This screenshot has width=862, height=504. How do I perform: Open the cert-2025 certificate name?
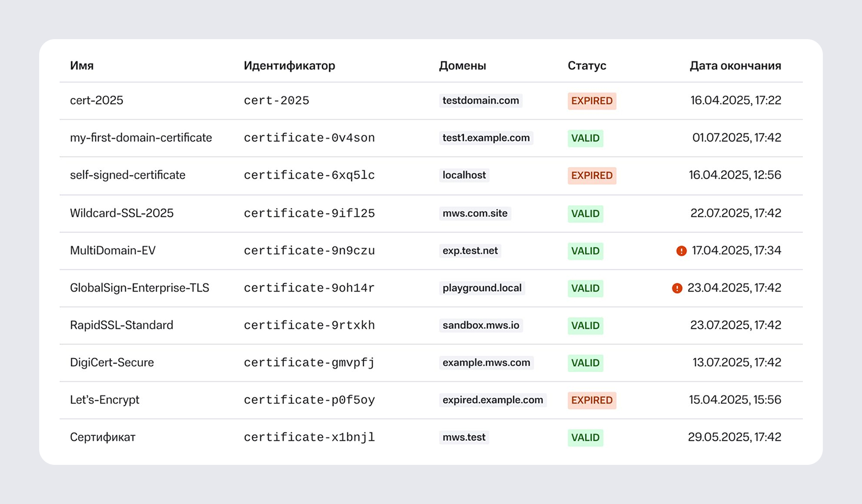tap(96, 100)
